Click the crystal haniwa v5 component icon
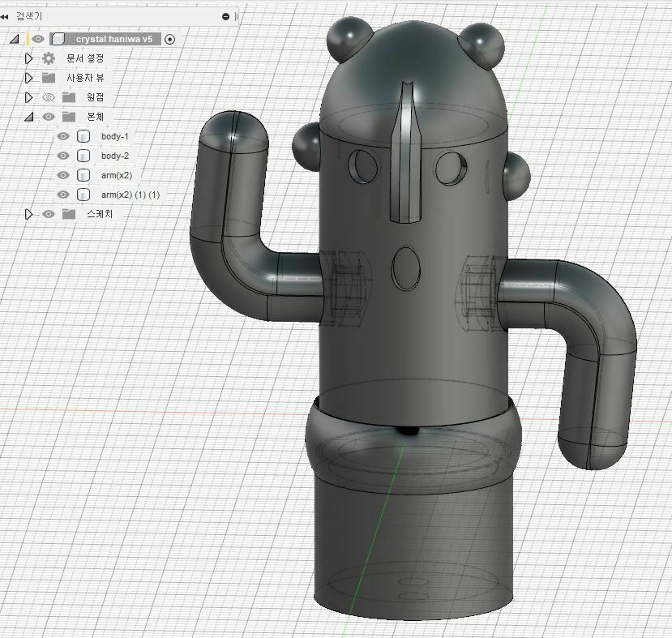This screenshot has height=638, width=672. pos(57,39)
